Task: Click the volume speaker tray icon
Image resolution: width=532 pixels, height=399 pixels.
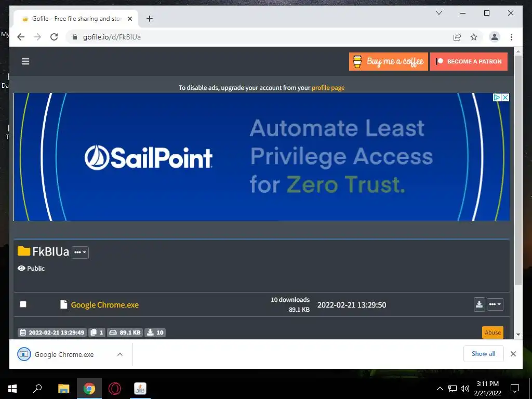Action: click(465, 389)
